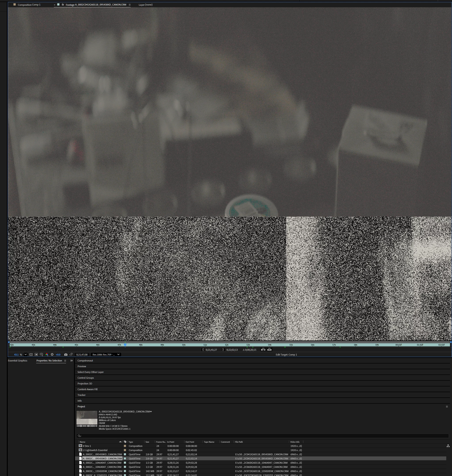Switch to the Layer (none) tab
The height and width of the screenshot is (476, 452).
pos(146,5)
